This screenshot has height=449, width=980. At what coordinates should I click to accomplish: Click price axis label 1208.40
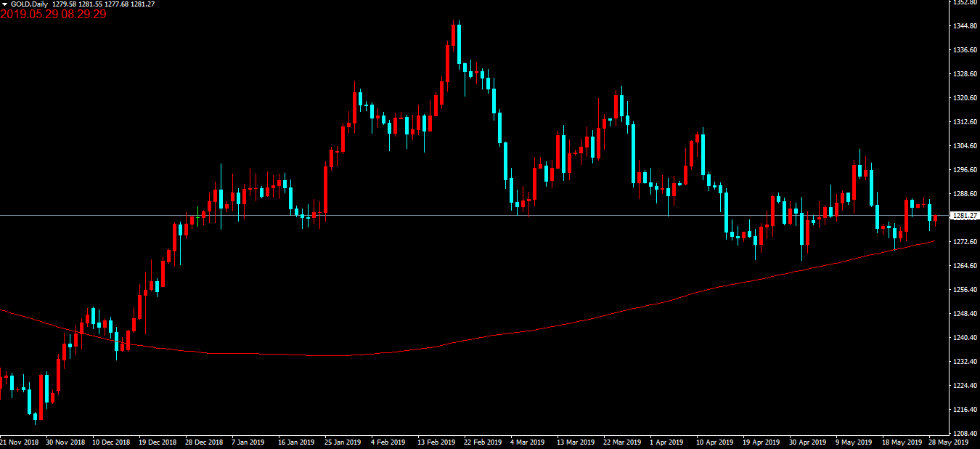965,434
